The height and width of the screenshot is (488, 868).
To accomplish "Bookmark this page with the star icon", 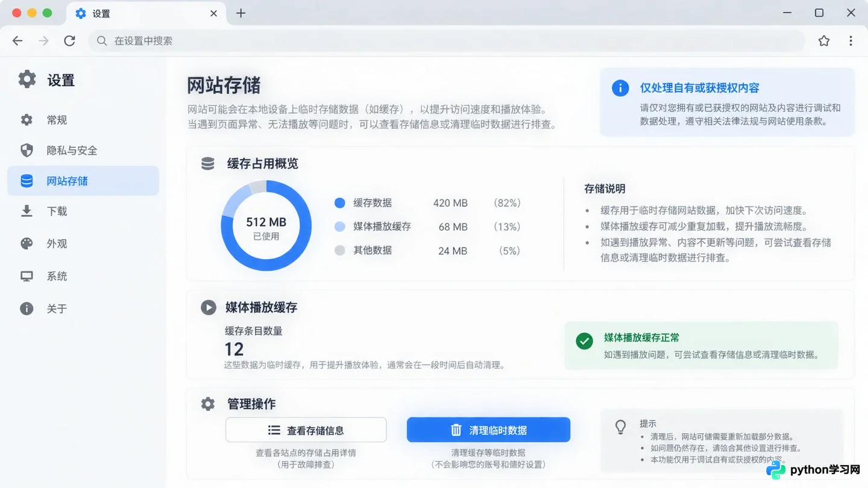I will click(x=824, y=41).
